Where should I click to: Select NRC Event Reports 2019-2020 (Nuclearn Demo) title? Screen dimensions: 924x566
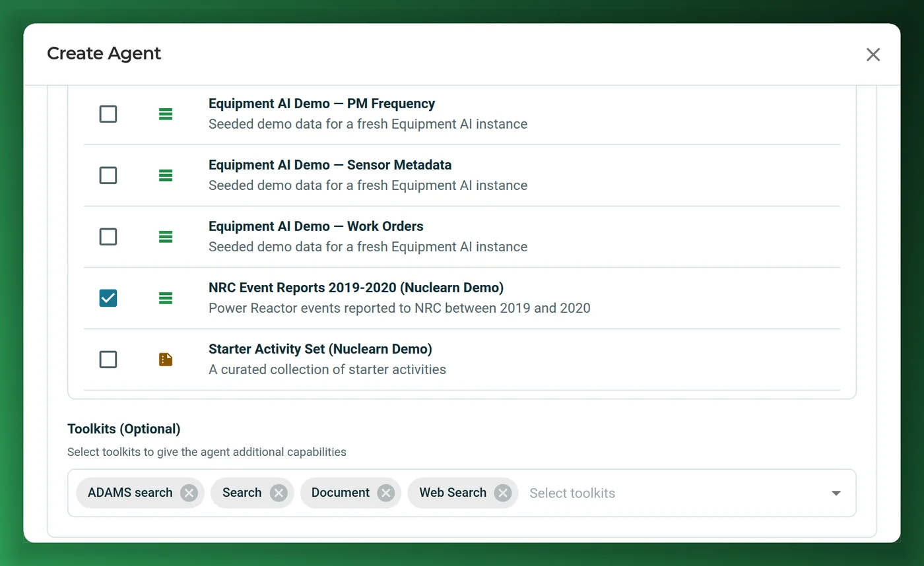point(356,288)
